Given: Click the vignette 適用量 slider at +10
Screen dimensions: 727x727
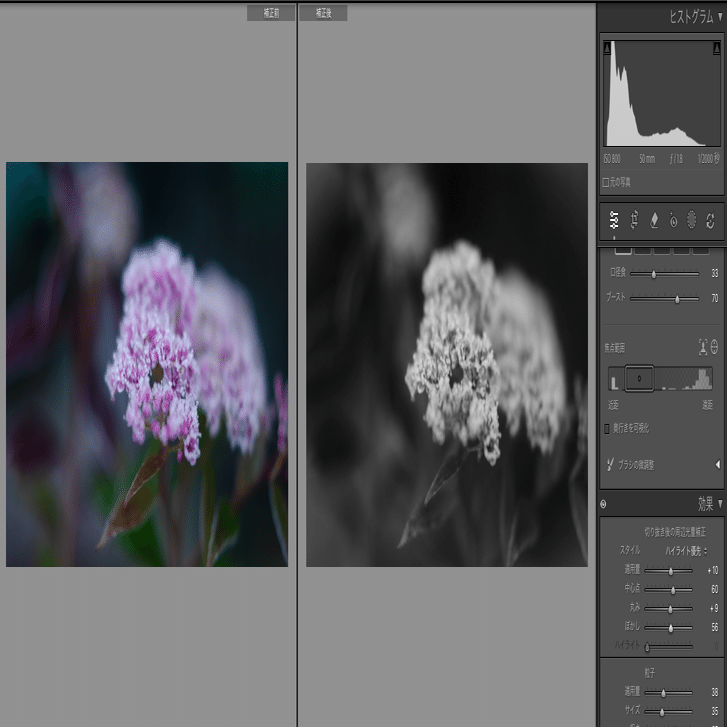Looking at the screenshot, I should click(668, 571).
